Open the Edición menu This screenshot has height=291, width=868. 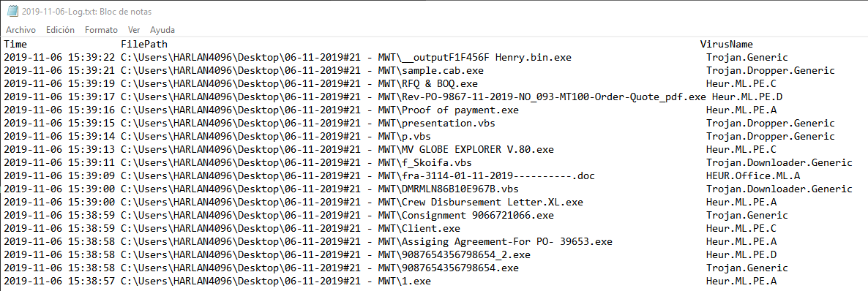(60, 30)
